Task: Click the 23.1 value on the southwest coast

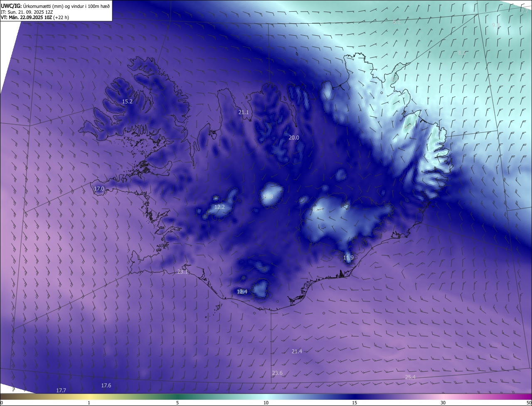Action: pyautogui.click(x=182, y=272)
